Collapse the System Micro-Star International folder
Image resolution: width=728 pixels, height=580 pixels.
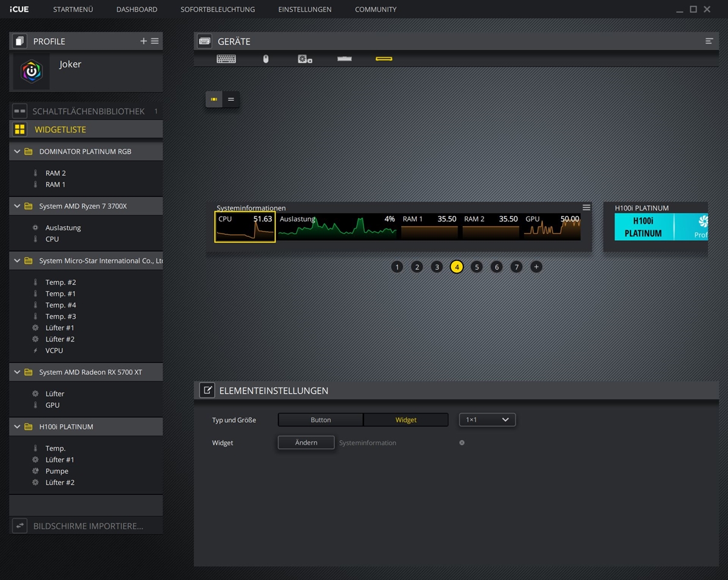pyautogui.click(x=17, y=261)
